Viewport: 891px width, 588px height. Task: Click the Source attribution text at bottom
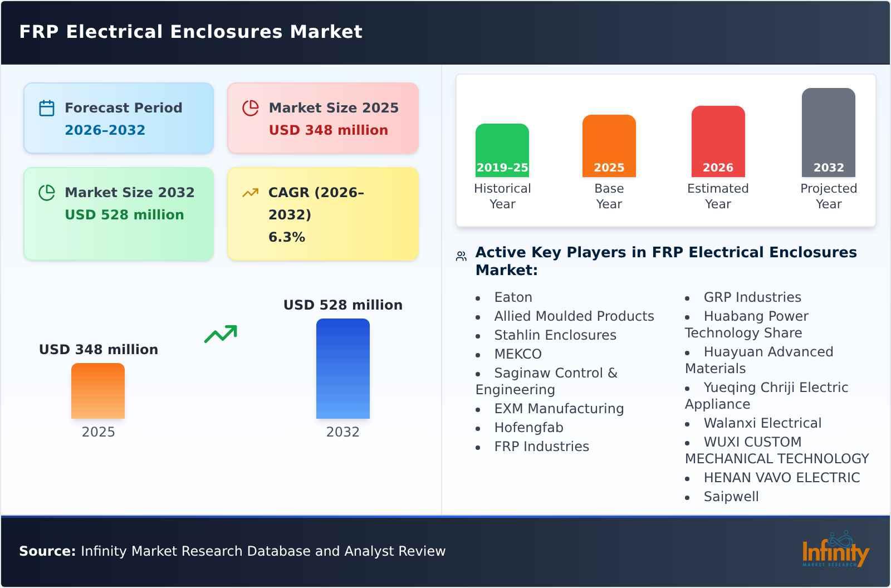[x=233, y=551]
